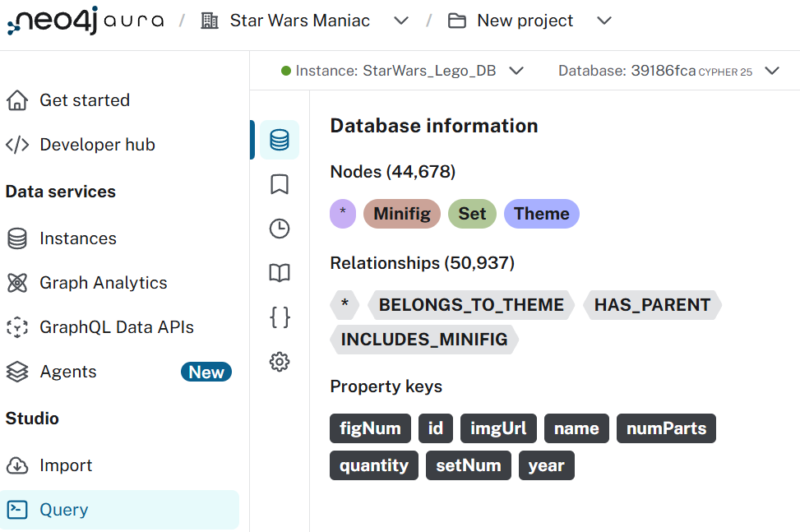The image size is (800, 532).
Task: Click the numParts property key
Action: 666,428
